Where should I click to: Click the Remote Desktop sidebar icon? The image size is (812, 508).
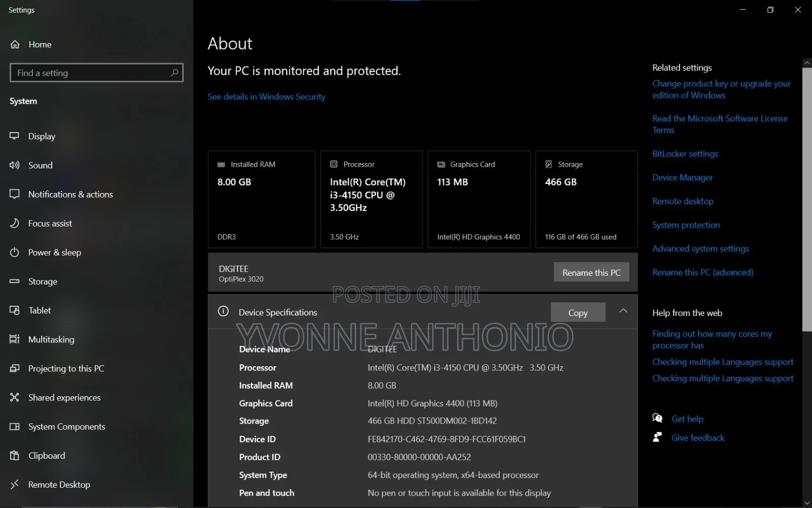(x=15, y=484)
